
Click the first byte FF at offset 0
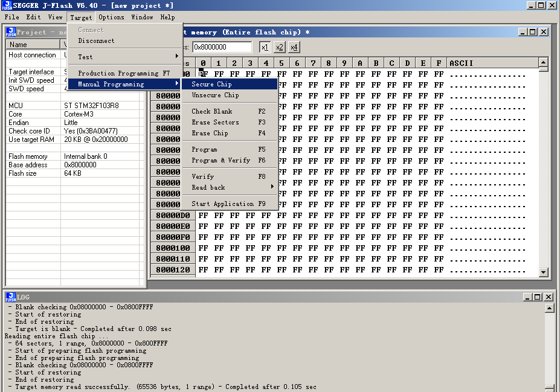click(203, 74)
